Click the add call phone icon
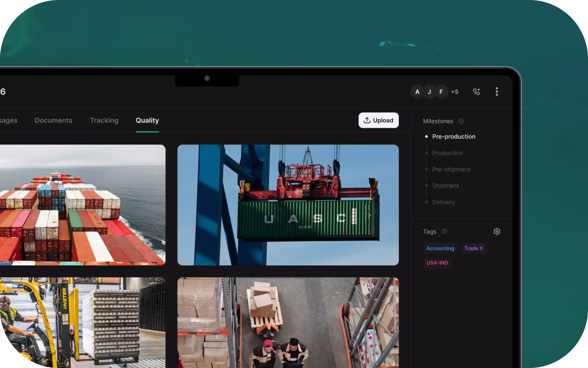 [476, 92]
